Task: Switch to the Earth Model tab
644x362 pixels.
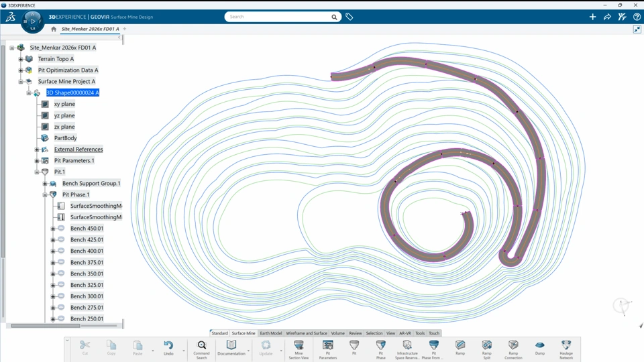Action: (270, 333)
